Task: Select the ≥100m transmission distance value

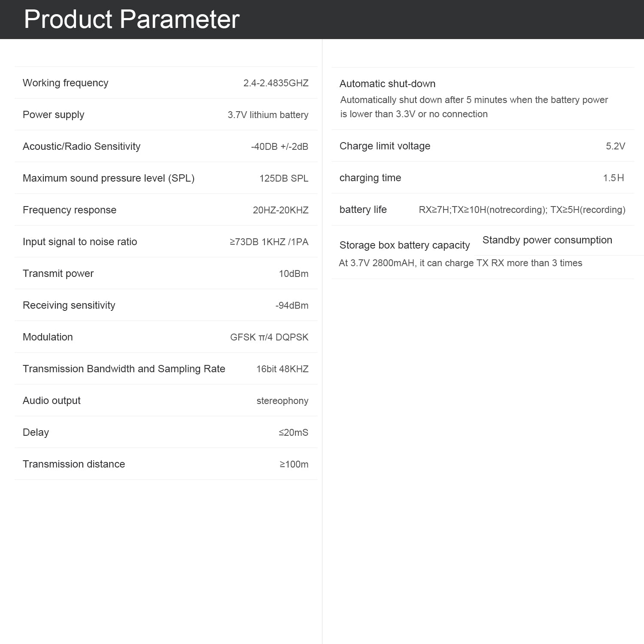Action: click(x=294, y=464)
